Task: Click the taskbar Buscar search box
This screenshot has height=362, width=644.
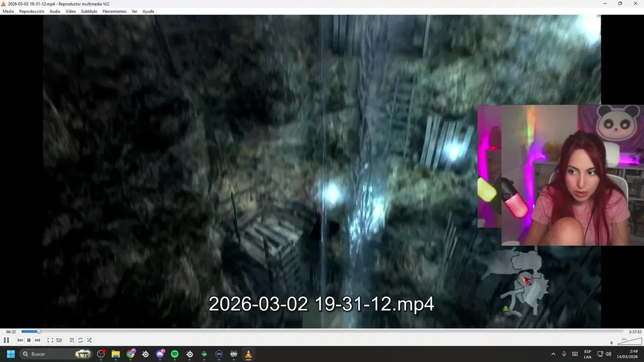Action: (56, 354)
